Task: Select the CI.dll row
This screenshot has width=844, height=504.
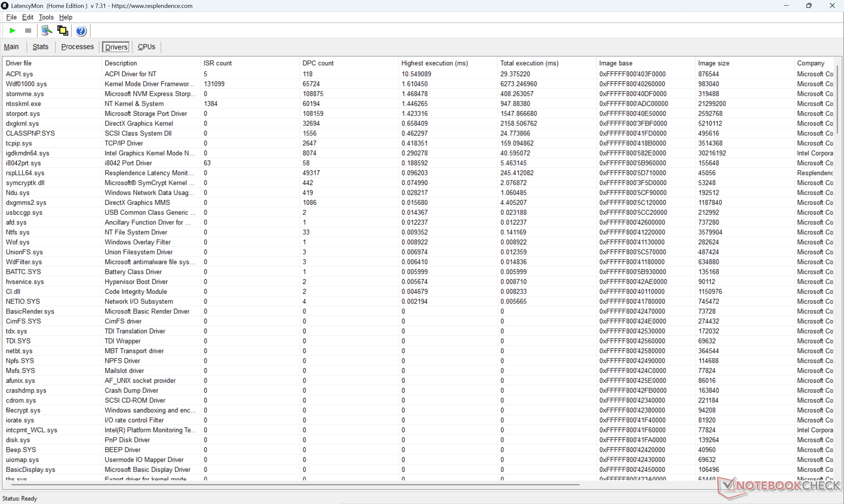Action: point(418,291)
